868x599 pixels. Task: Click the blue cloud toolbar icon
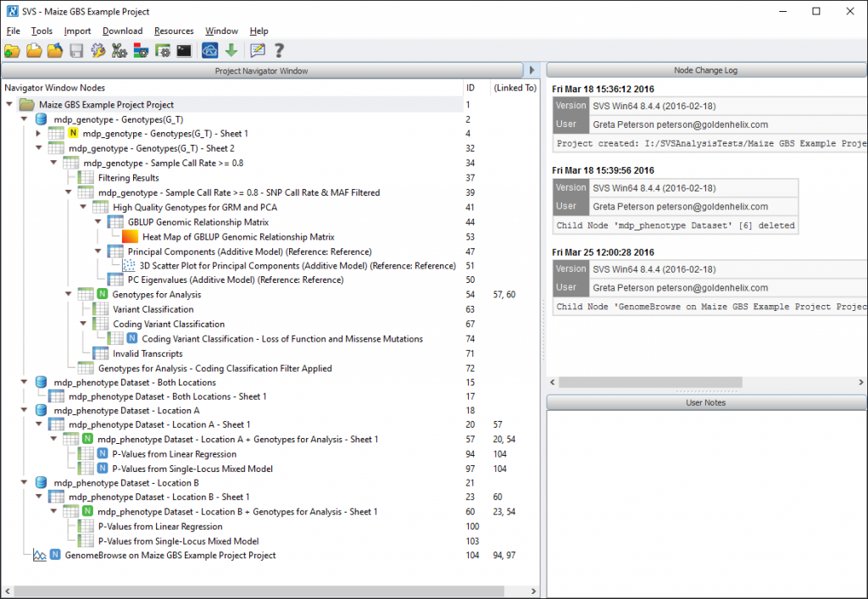coord(209,51)
